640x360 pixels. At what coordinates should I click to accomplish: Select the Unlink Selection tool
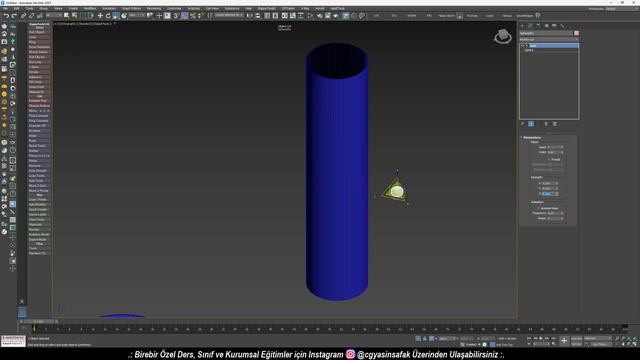pos(31,16)
